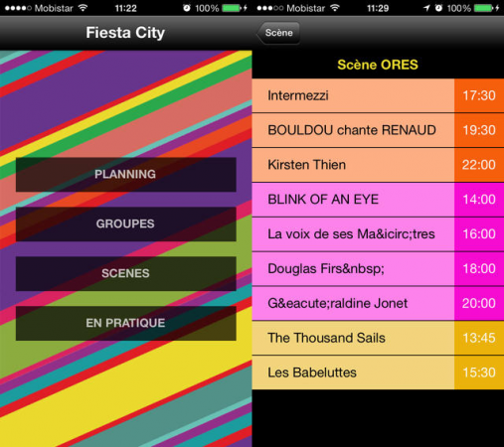This screenshot has width=504, height=447.
Task: Tap the 17:30 time cell
Action: coord(479,95)
